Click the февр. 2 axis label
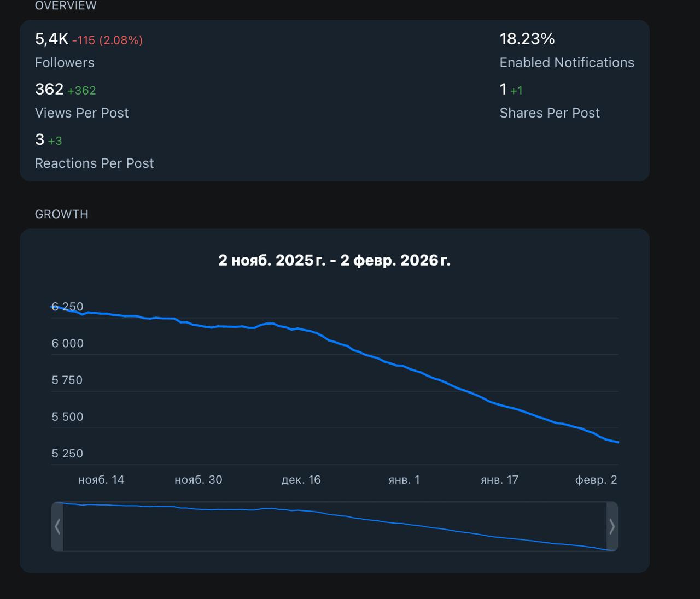This screenshot has height=599, width=700. pyautogui.click(x=596, y=480)
